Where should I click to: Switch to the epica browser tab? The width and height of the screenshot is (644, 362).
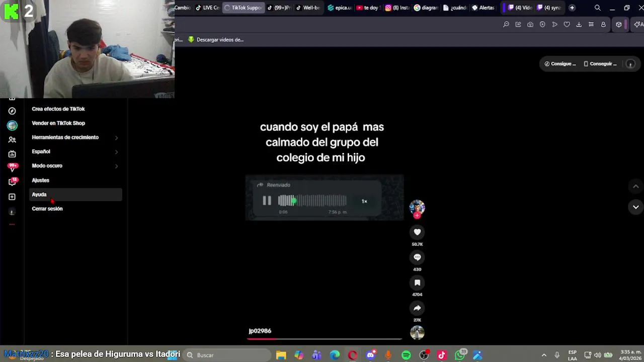coord(340,8)
